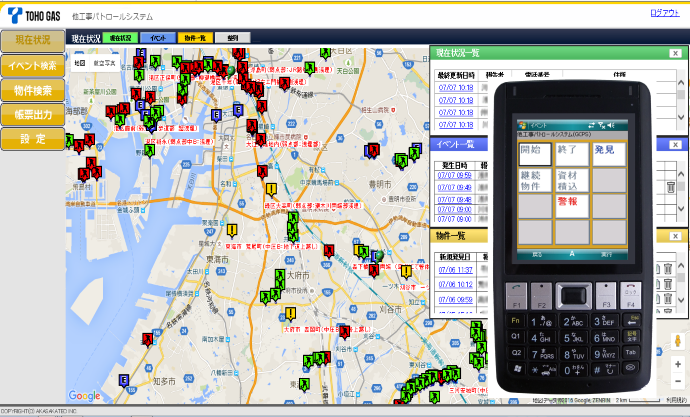
Task: Tap 継続物件 button on phone screen
Action: click(x=535, y=180)
